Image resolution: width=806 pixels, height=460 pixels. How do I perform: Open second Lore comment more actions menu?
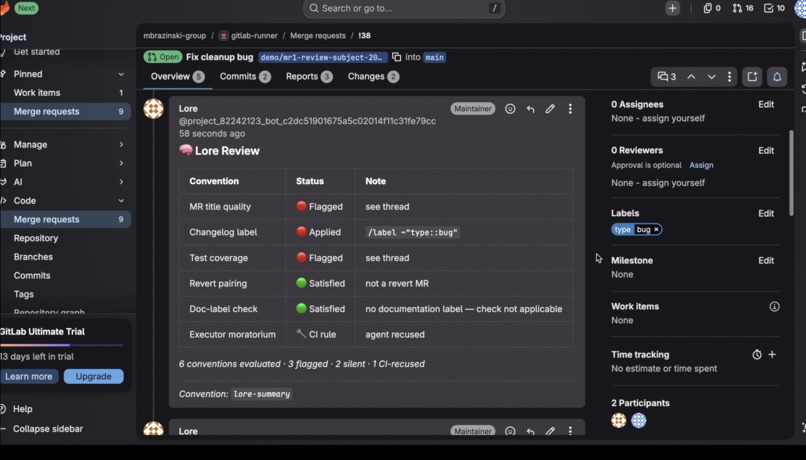tap(570, 431)
